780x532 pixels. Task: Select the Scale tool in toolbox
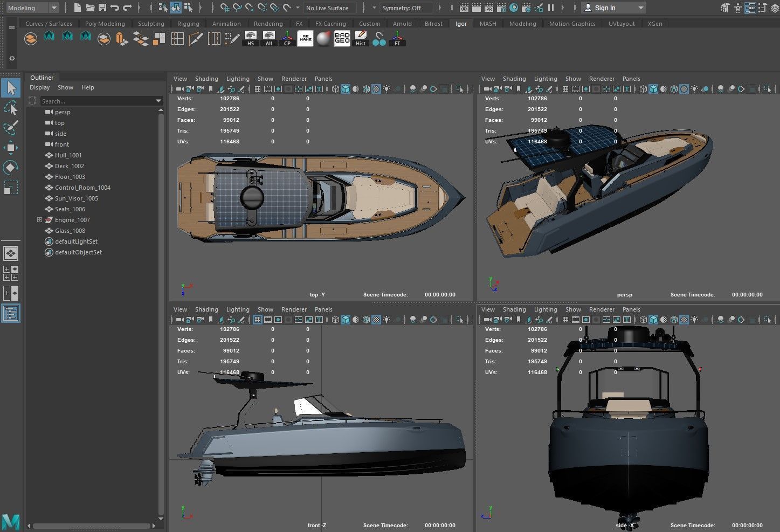(11, 188)
